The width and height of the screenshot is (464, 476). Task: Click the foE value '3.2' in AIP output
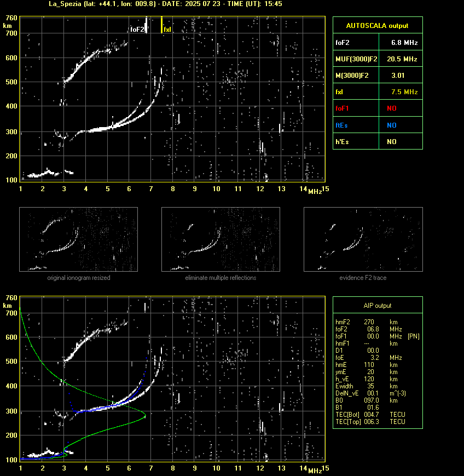(x=375, y=358)
